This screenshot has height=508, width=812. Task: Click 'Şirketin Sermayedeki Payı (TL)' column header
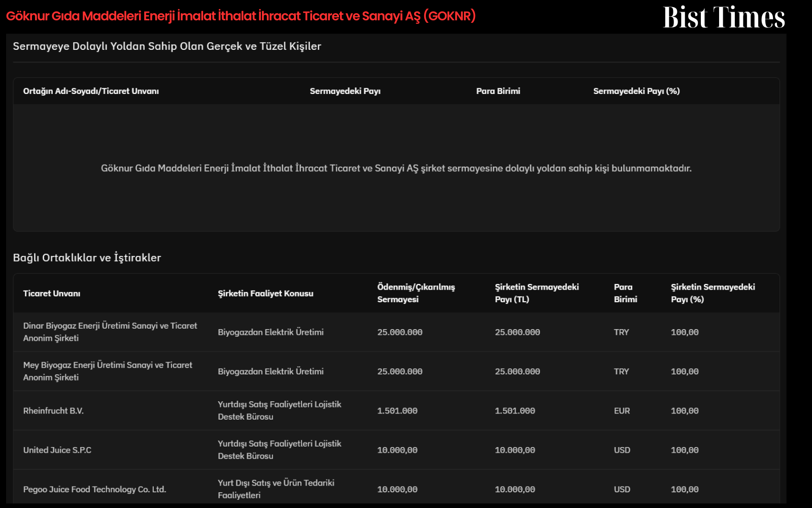[537, 293]
